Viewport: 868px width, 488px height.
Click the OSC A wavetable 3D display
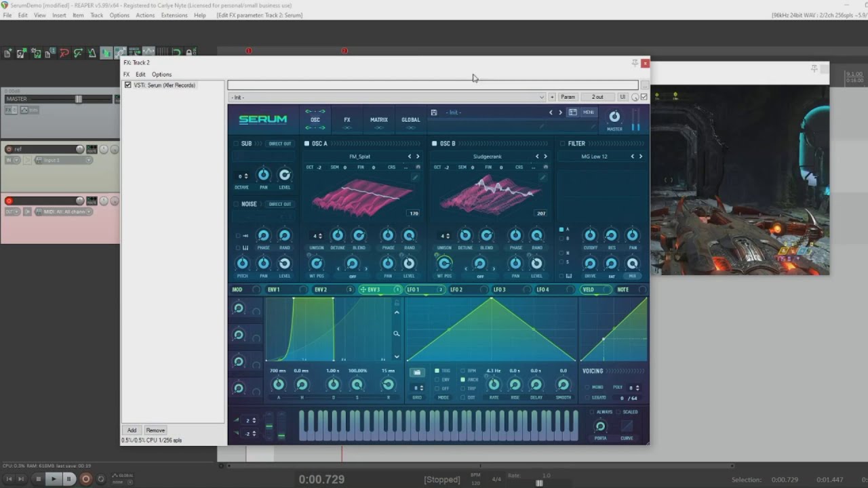coord(362,197)
